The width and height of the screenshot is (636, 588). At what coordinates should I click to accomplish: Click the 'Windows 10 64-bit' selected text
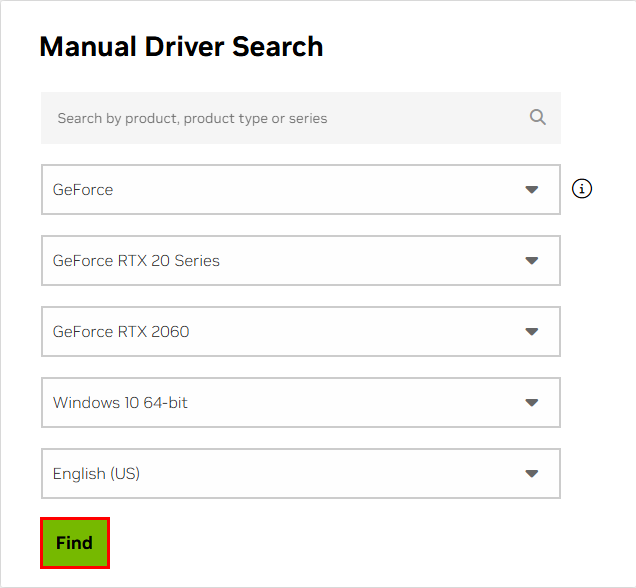[x=120, y=403]
